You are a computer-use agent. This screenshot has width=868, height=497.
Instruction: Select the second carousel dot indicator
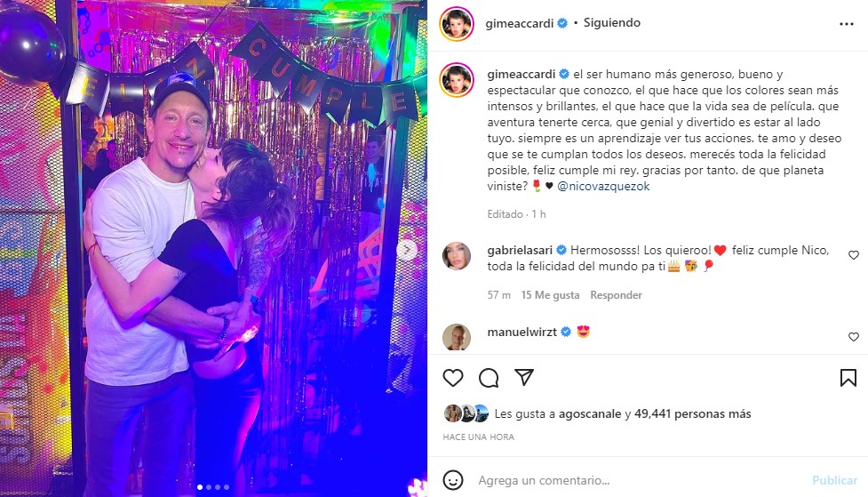(209, 487)
